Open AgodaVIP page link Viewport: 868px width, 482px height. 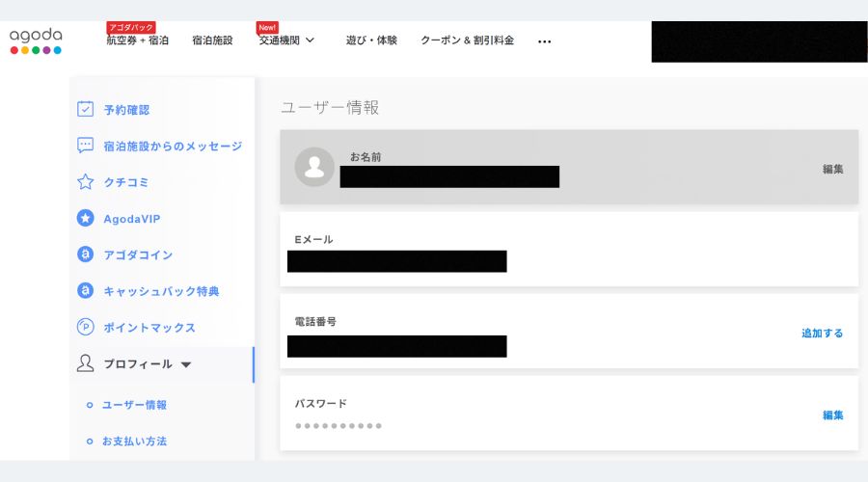[132, 219]
